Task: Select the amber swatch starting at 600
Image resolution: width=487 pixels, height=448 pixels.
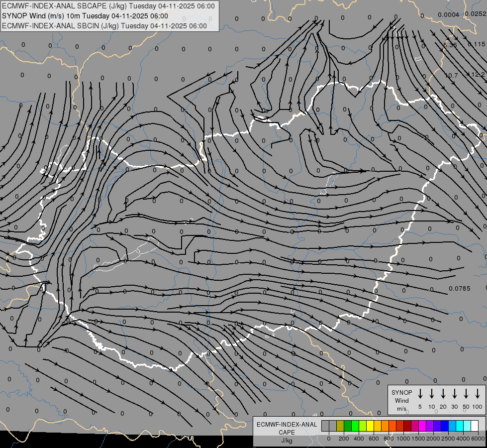Action: pos(378,426)
